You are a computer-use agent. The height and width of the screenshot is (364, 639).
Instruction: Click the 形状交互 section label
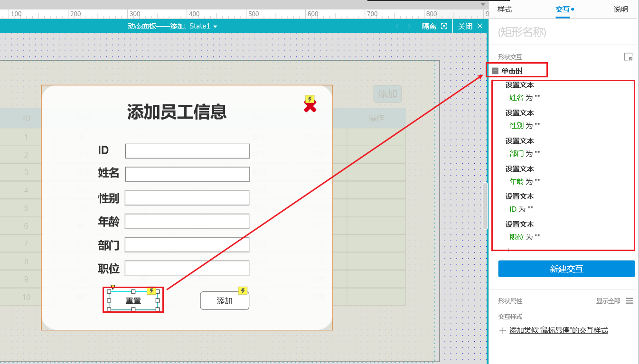510,57
